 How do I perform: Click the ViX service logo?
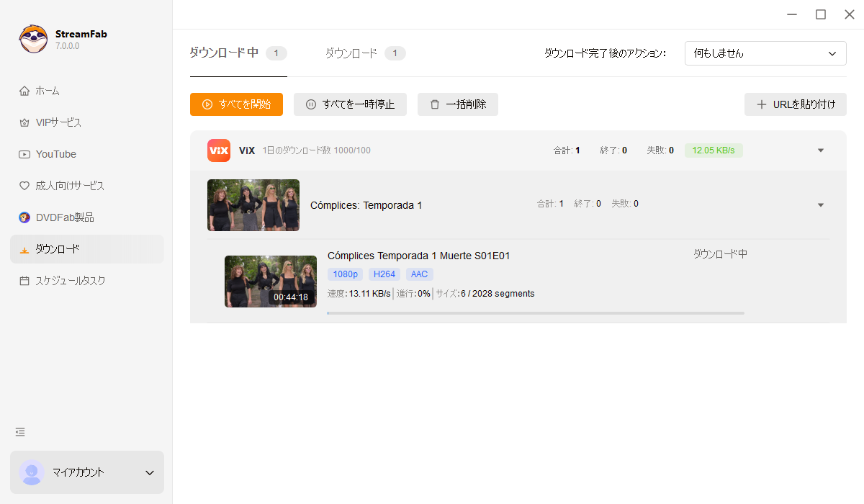pyautogui.click(x=218, y=150)
